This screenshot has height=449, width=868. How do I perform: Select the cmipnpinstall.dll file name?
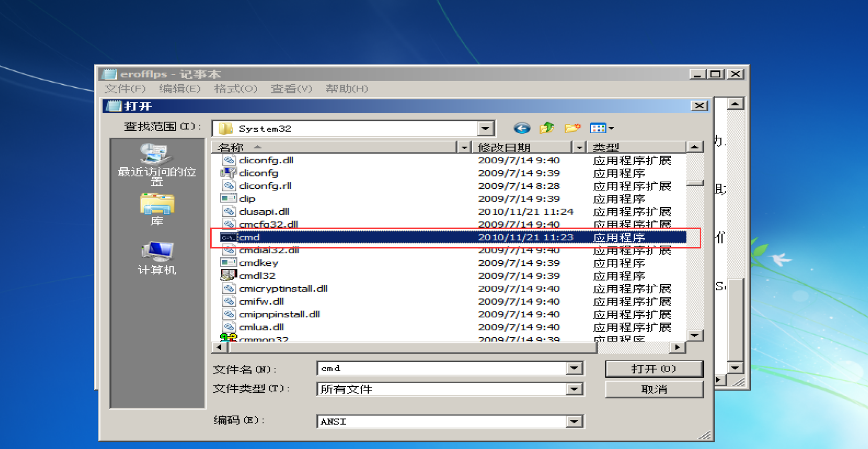click(x=279, y=314)
